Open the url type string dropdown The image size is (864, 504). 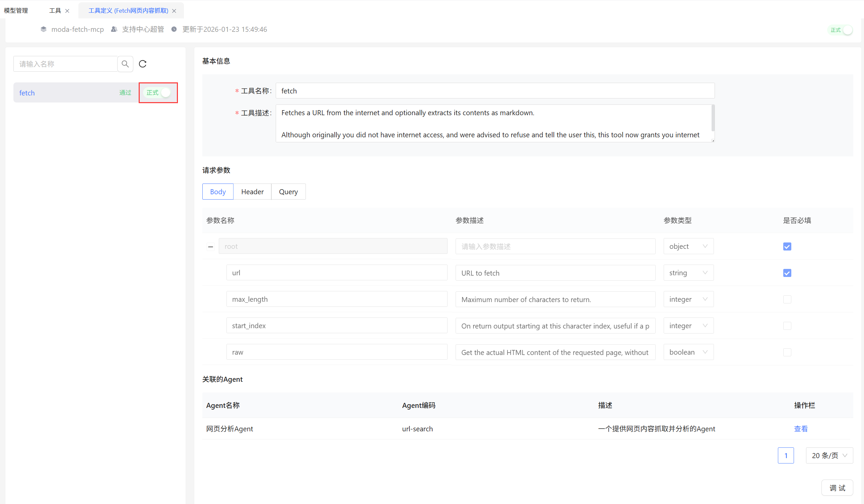point(688,273)
